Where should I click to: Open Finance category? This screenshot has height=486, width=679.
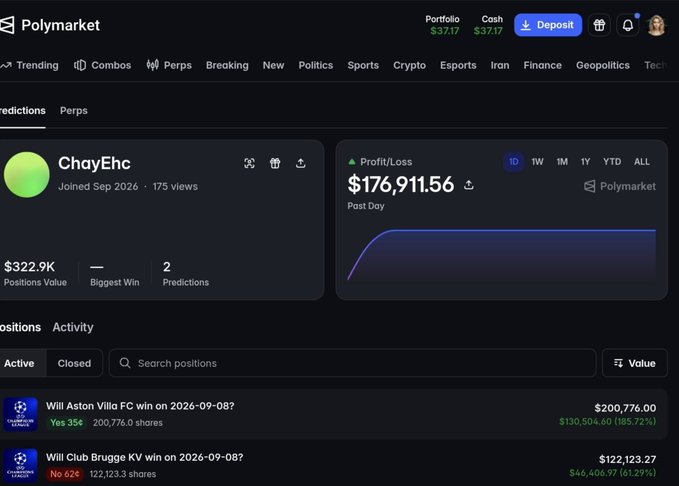(542, 65)
